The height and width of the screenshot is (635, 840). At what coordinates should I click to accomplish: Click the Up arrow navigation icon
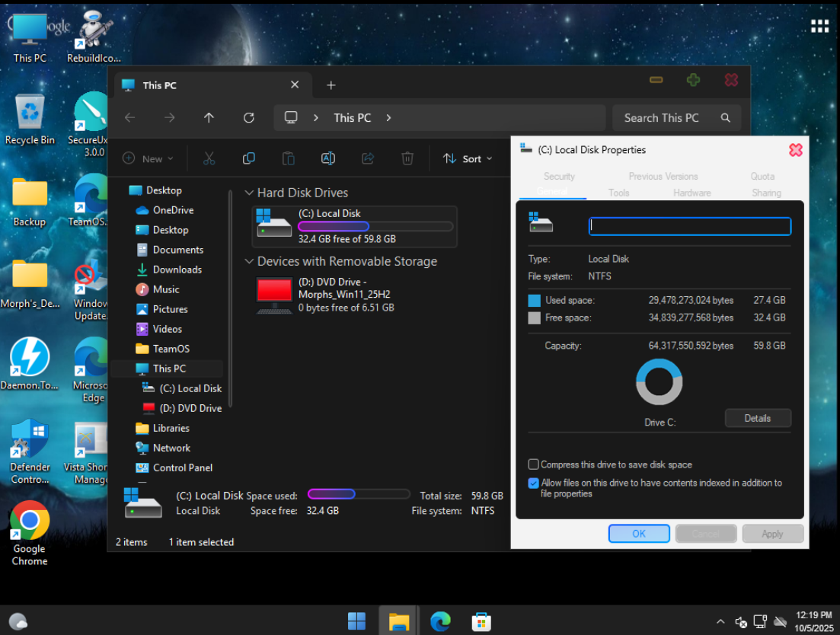click(x=209, y=118)
